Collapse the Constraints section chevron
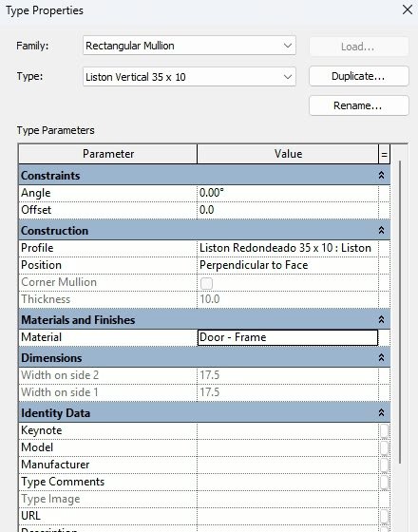The image size is (418, 532). (381, 175)
